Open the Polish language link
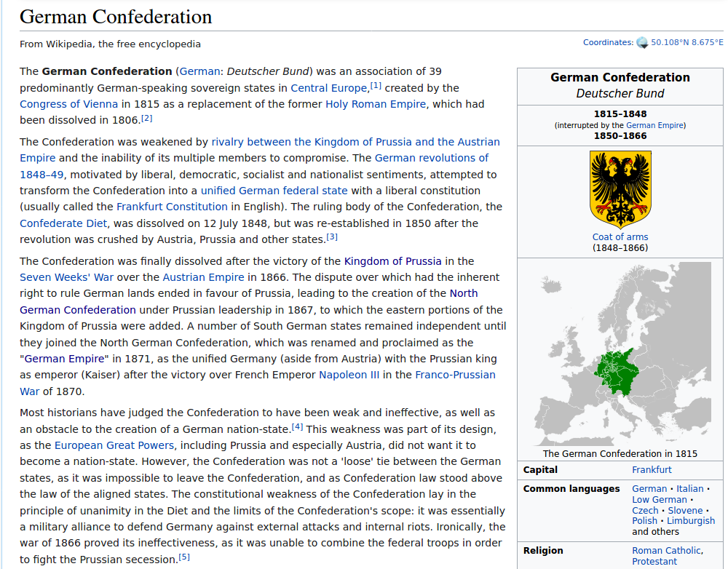The image size is (728, 569). [x=644, y=521]
